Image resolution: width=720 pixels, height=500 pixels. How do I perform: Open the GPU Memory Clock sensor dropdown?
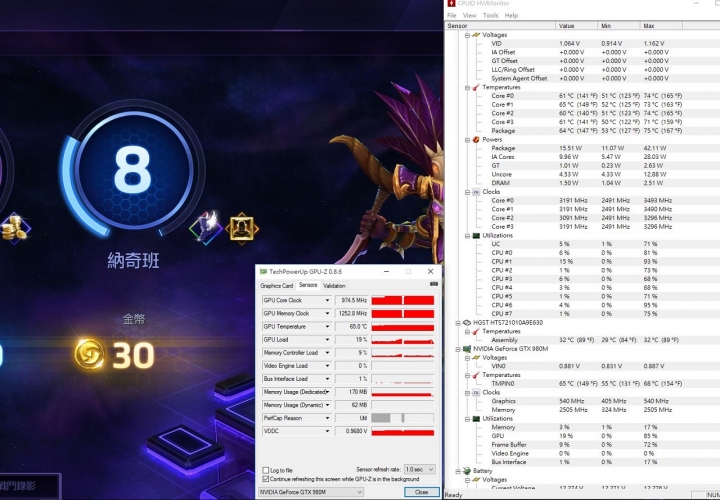tap(327, 314)
